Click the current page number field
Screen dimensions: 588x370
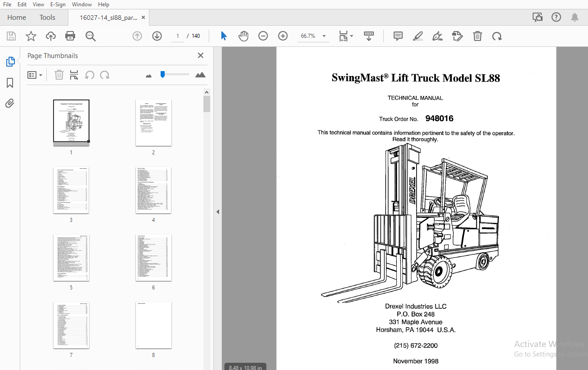click(x=178, y=36)
